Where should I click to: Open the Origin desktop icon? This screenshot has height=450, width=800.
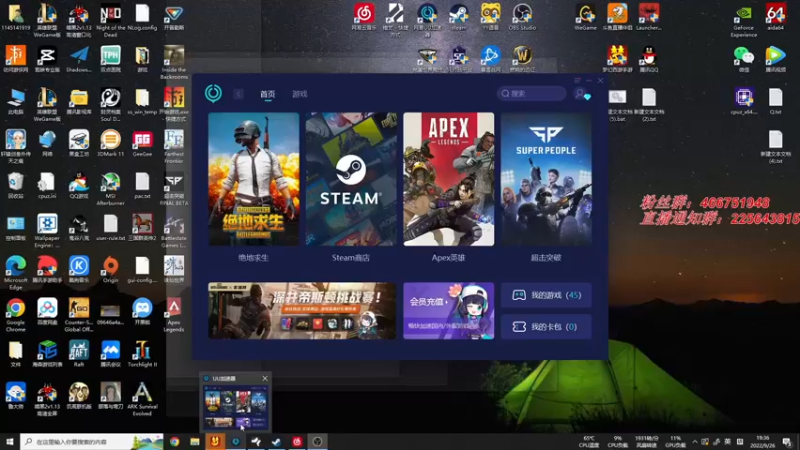[110, 270]
